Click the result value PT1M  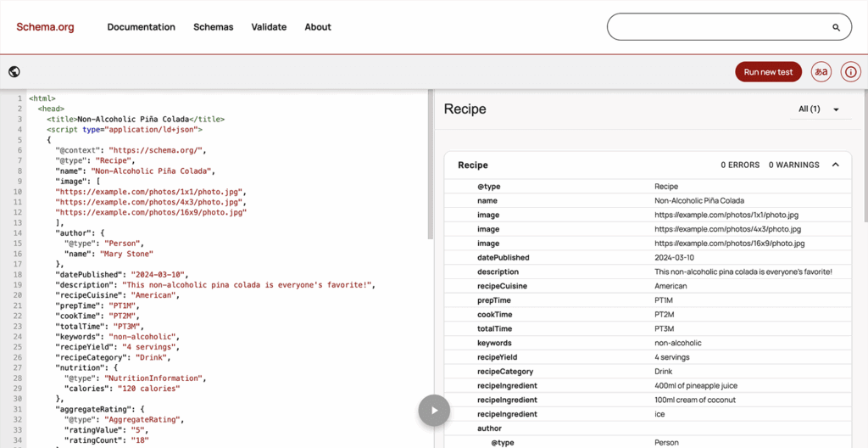[x=665, y=300]
